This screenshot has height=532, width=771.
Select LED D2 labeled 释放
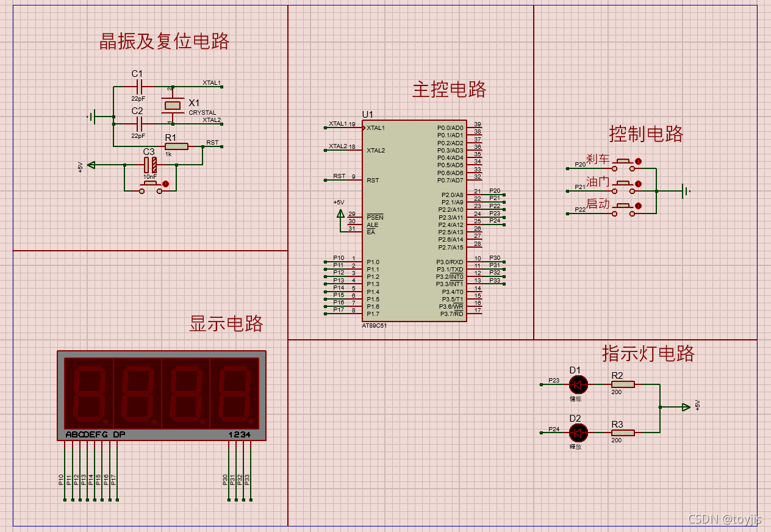click(x=578, y=433)
